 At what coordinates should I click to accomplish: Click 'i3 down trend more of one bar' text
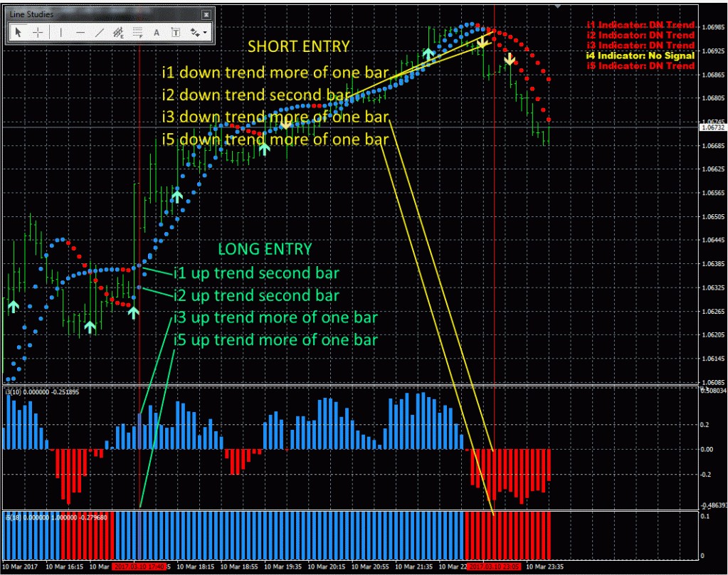click(x=275, y=117)
